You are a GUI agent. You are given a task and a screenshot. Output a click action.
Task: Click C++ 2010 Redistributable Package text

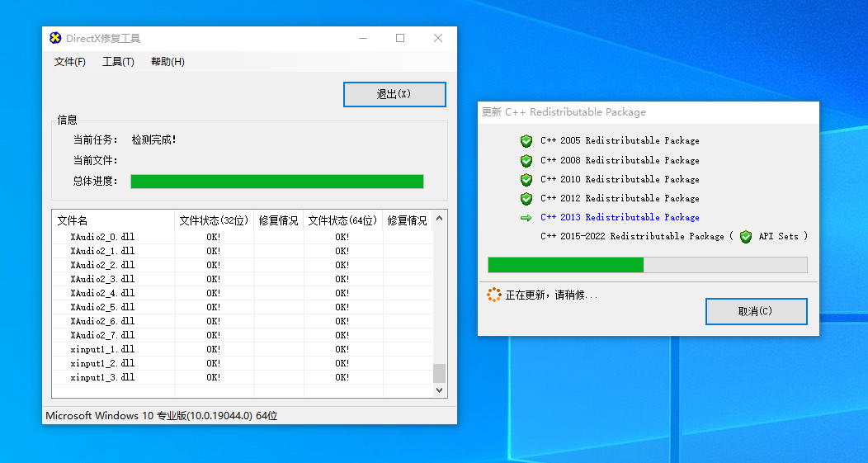(x=620, y=179)
